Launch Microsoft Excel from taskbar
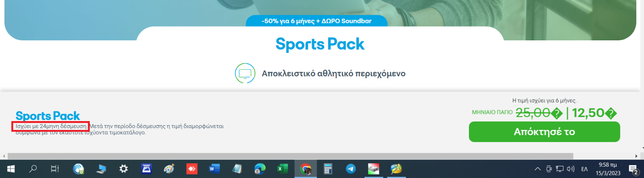The image size is (644, 178). [283, 169]
